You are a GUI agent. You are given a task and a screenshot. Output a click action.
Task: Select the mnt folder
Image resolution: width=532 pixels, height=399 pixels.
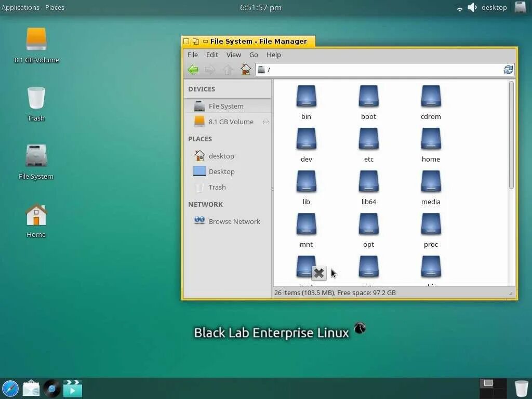pos(306,230)
